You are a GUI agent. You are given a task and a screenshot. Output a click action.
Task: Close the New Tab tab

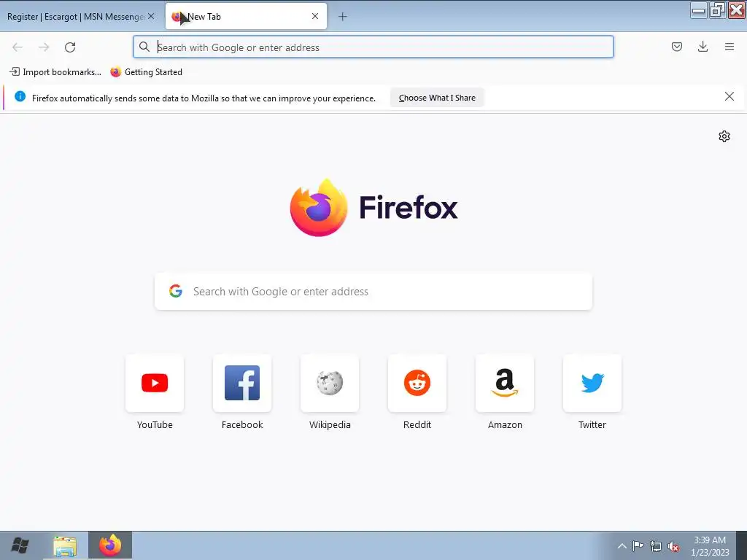pos(315,16)
